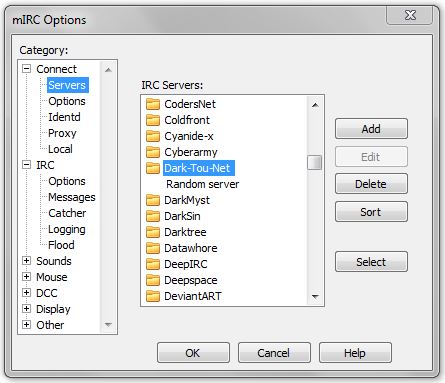Click the Delete button

[371, 184]
